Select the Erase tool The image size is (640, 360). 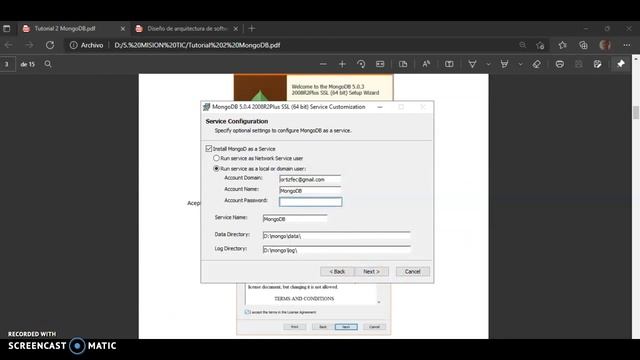[x=537, y=64]
